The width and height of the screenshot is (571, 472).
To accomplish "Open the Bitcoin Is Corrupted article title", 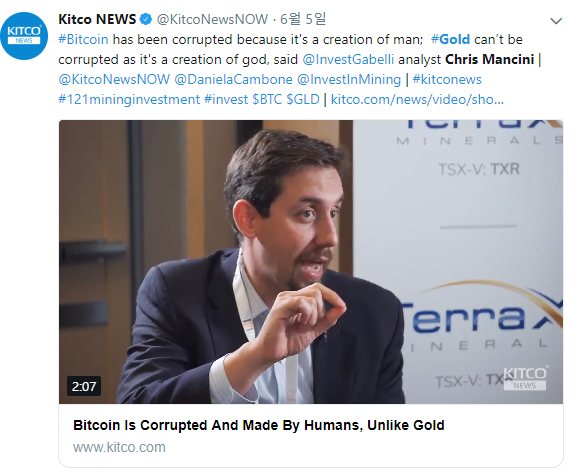I will 259,425.
